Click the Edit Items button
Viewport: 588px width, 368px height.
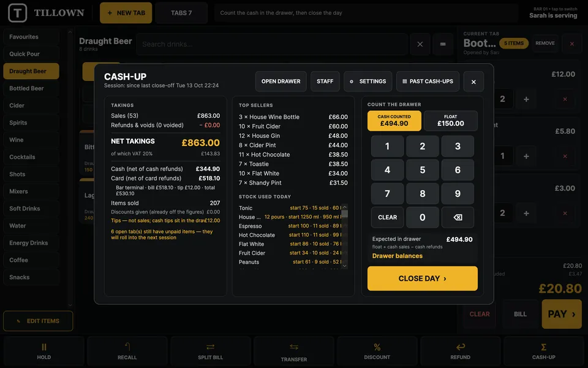coord(38,321)
